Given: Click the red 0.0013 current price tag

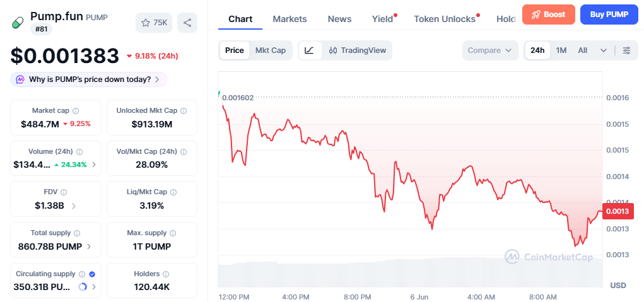Looking at the screenshot, I should click(618, 211).
